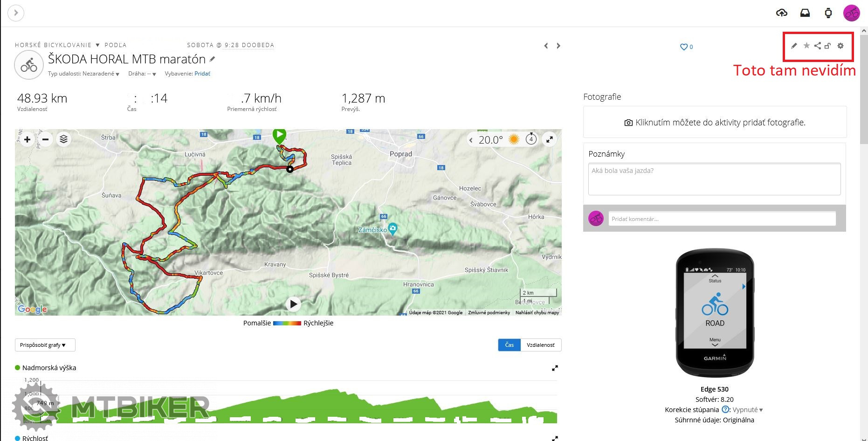Expand the left sidebar navigation arrow

pyautogui.click(x=16, y=13)
